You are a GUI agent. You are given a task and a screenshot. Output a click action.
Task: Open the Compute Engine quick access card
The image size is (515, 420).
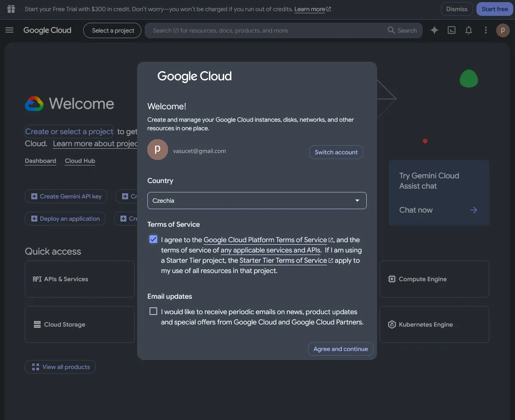click(x=434, y=279)
